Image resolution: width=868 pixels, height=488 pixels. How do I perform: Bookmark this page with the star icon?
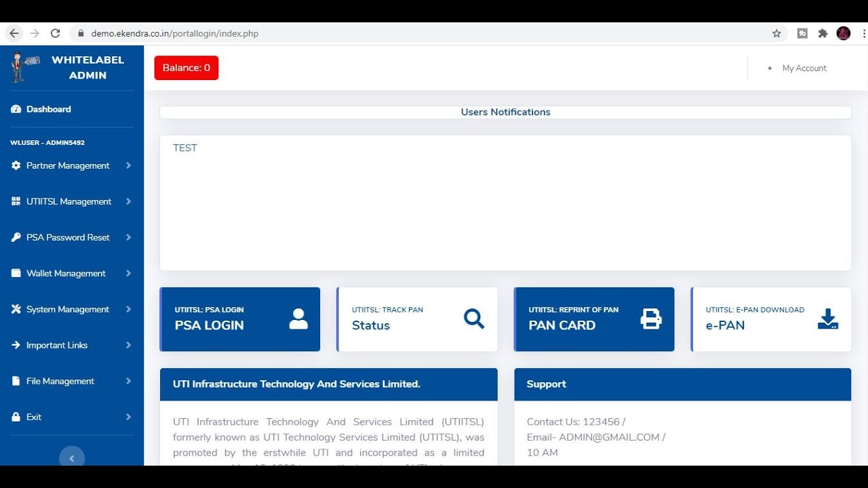pos(776,33)
